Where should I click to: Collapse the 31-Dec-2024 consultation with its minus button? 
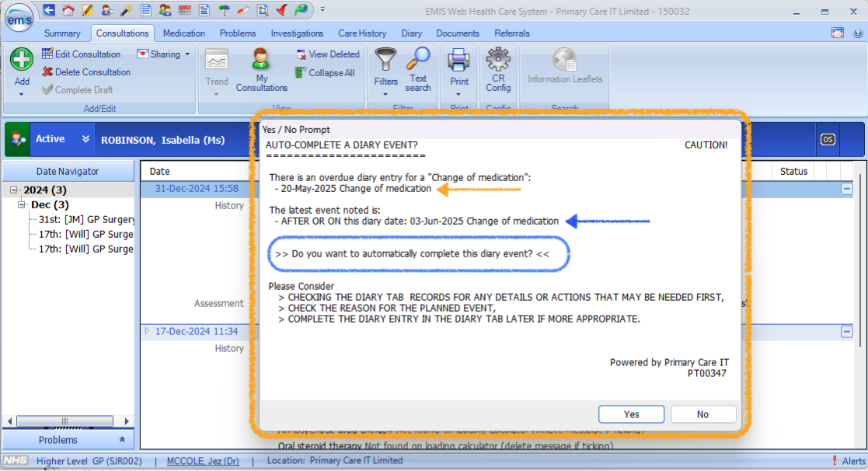pyautogui.click(x=847, y=189)
